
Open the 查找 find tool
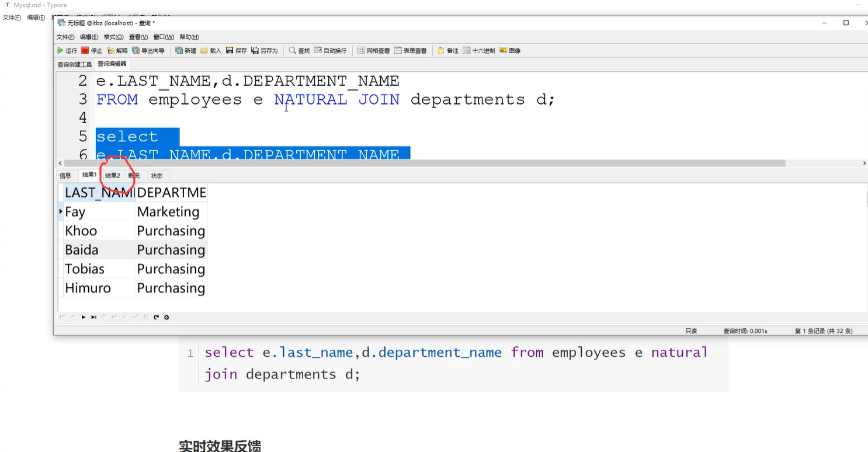[x=299, y=51]
